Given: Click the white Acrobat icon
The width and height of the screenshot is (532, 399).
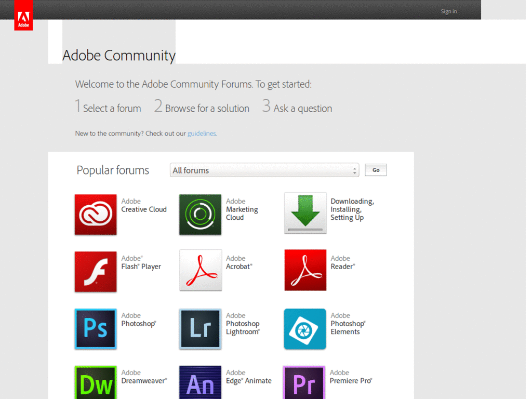Looking at the screenshot, I should pyautogui.click(x=201, y=270).
